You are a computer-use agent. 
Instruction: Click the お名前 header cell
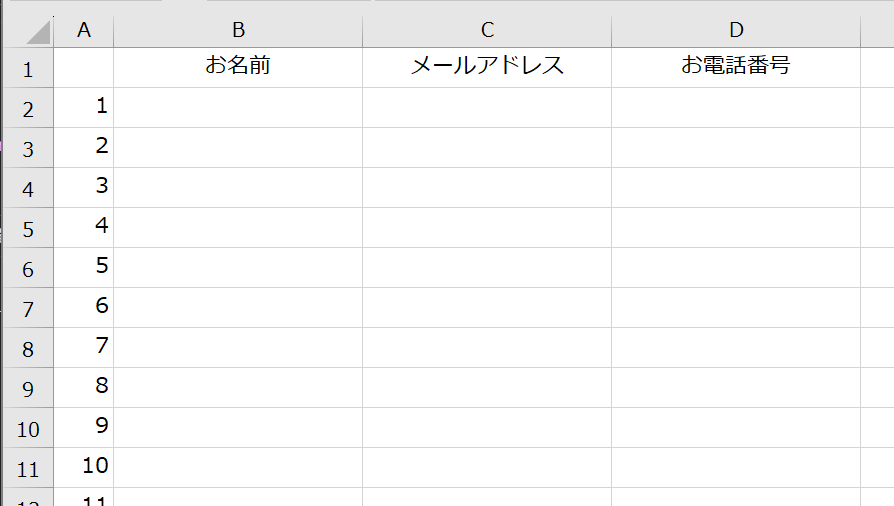pos(238,67)
